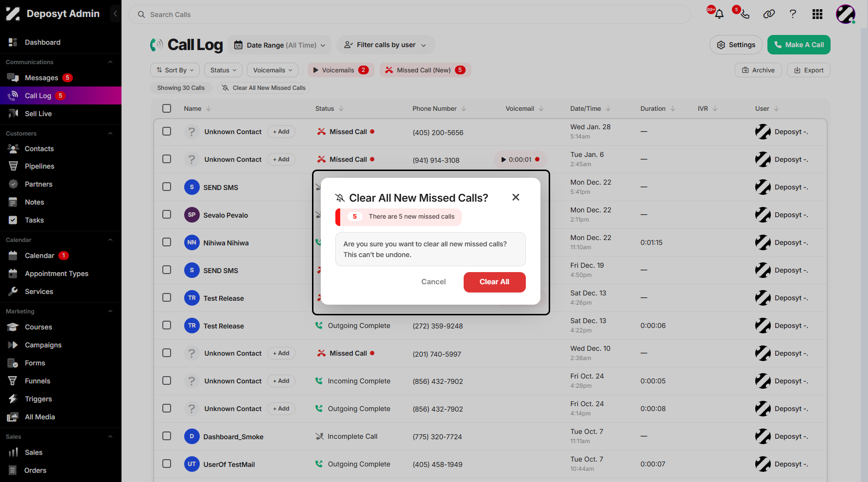868x482 pixels.
Task: Open the notifications bell icon
Action: 719,14
